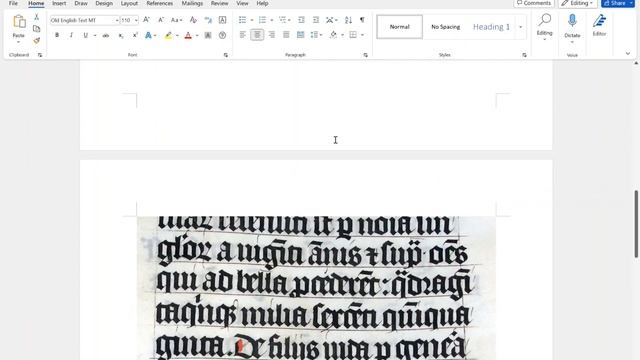640x360 pixels.
Task: Toggle bulleted list
Action: tap(242, 20)
